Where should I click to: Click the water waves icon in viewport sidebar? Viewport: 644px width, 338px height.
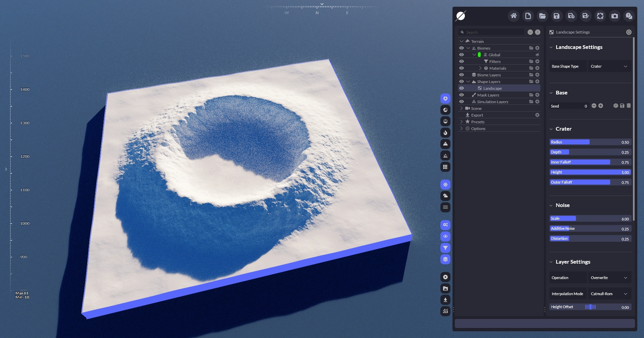tap(445, 207)
